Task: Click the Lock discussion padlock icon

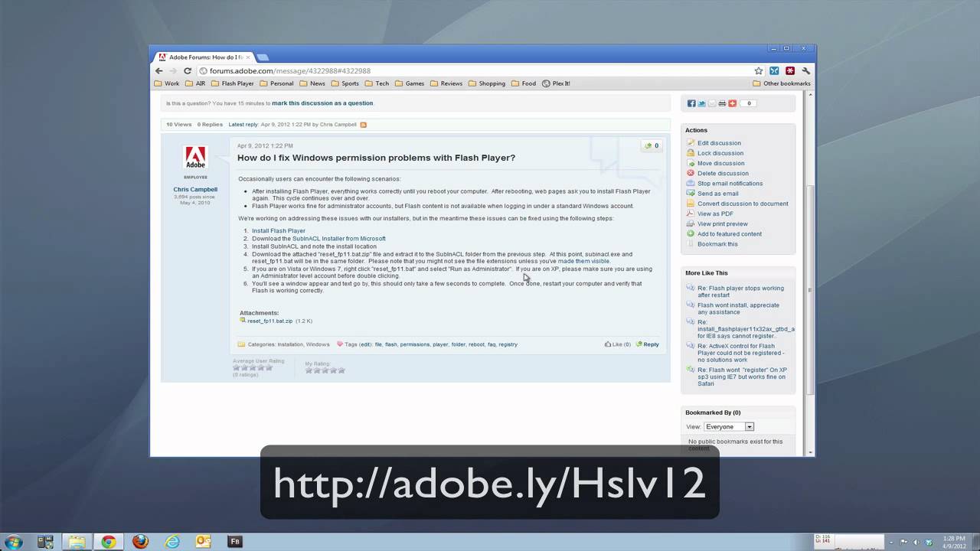Action: point(691,153)
